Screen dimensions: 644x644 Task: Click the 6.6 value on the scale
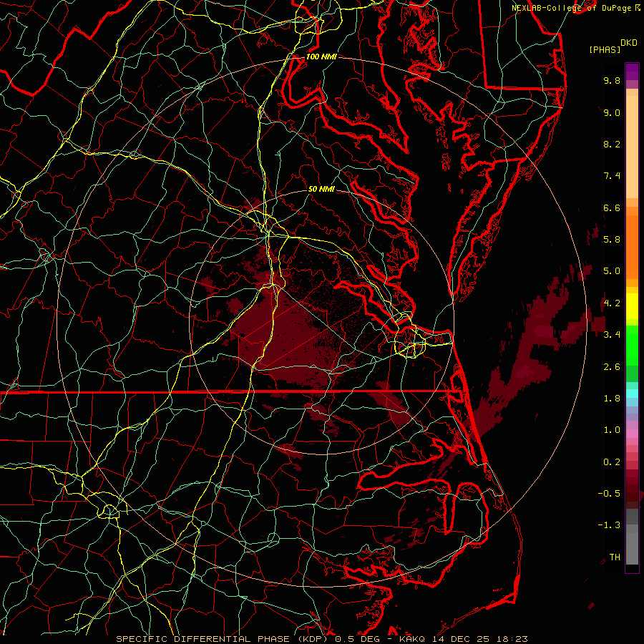point(612,208)
